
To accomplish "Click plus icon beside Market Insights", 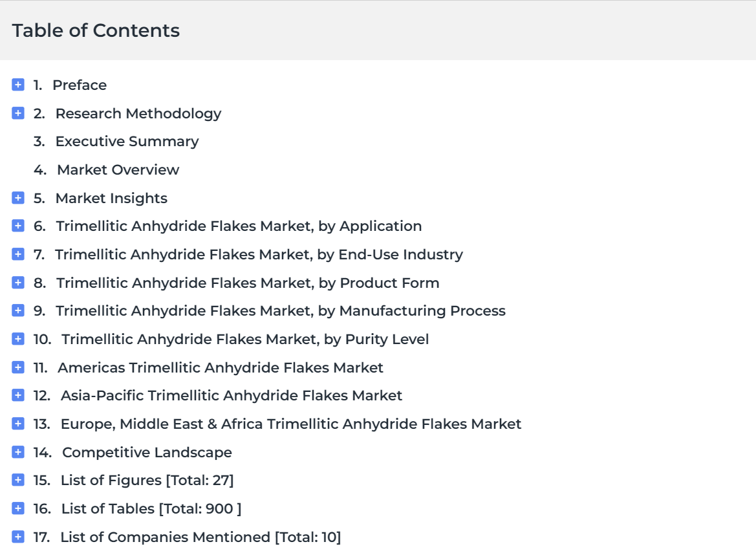I will [x=18, y=198].
